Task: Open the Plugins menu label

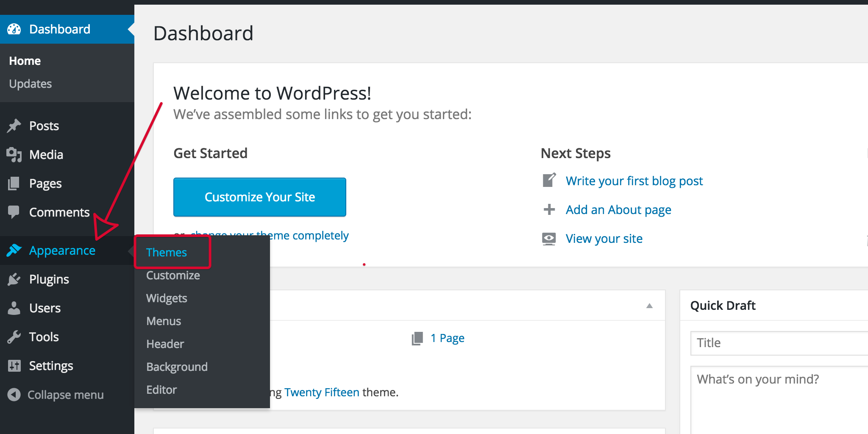Action: coord(49,279)
